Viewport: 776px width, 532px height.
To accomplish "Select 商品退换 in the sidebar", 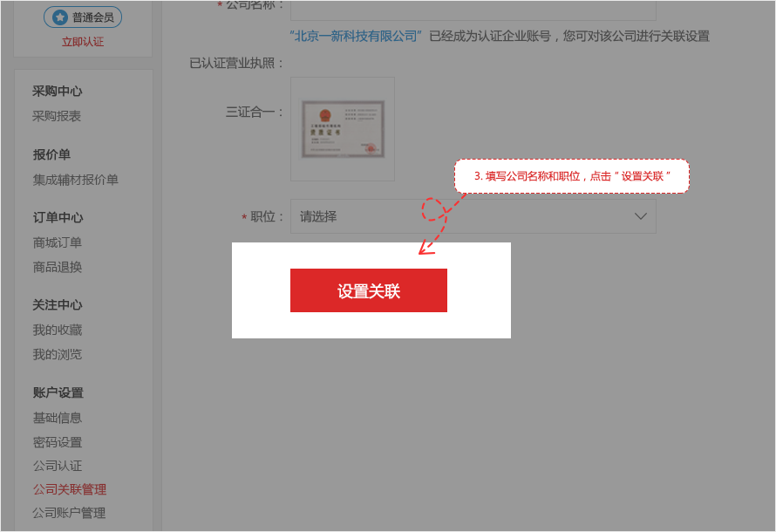I will coord(57,267).
